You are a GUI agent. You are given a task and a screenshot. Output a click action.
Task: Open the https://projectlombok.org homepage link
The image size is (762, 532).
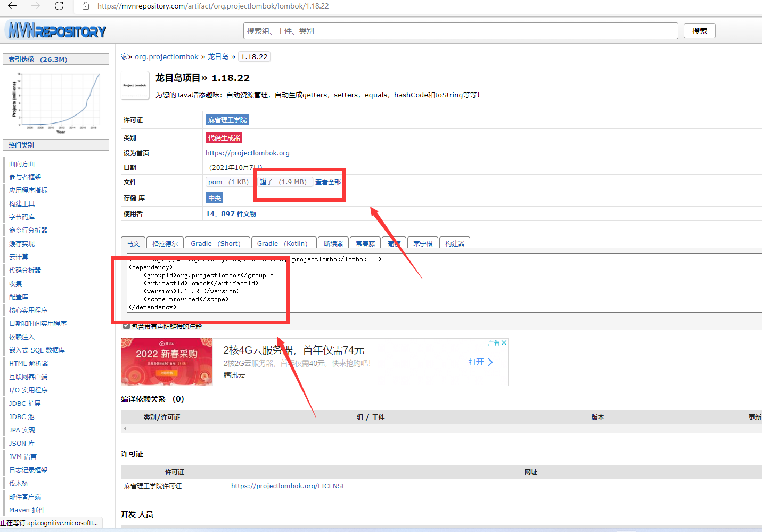[248, 153]
